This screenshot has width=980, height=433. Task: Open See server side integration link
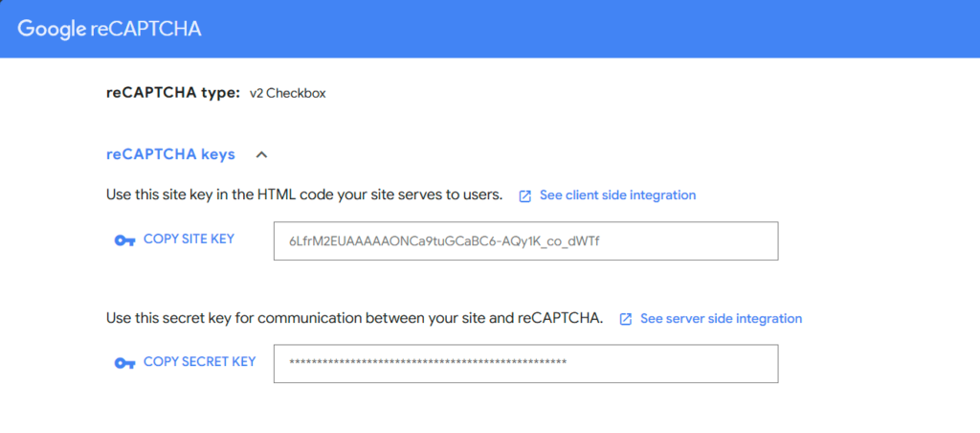pos(721,318)
